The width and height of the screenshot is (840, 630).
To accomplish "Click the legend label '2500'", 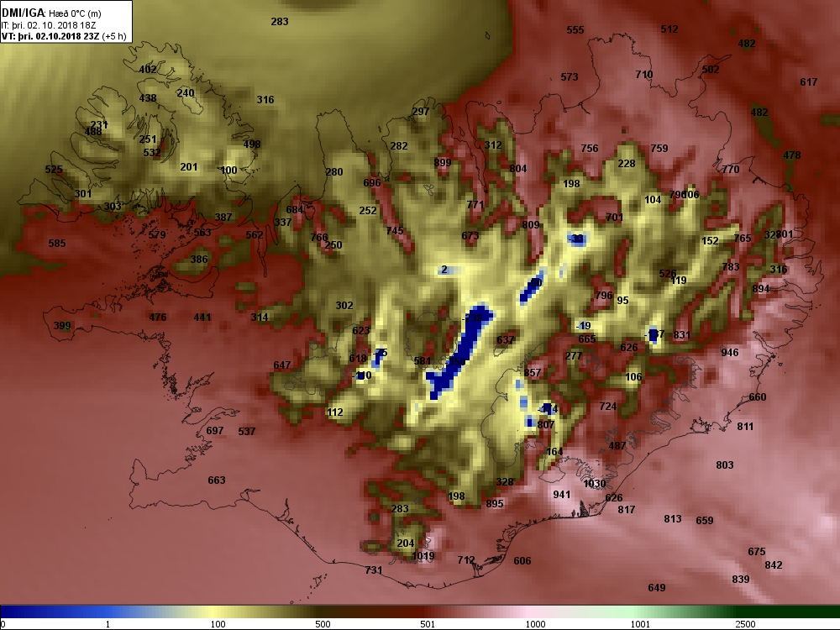I will tap(745, 624).
